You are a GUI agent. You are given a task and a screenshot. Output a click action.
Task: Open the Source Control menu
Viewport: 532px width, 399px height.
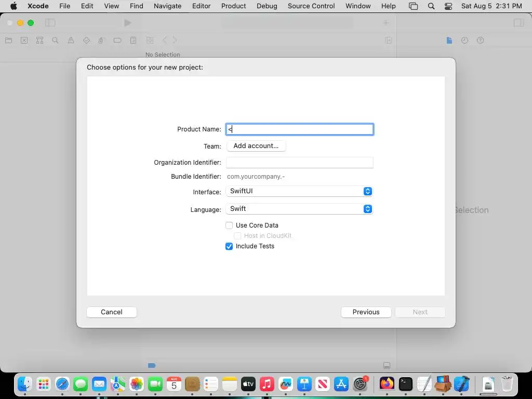pos(311,6)
